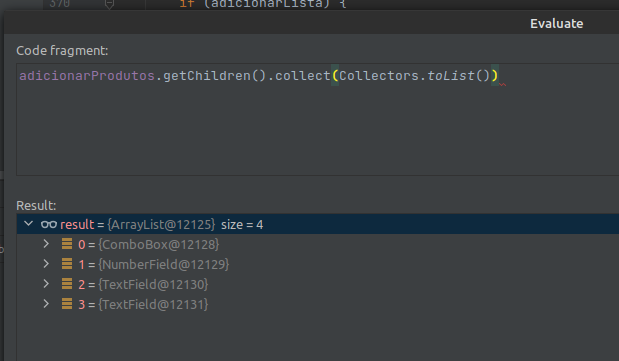Click list element icon of index 2
Screen dimensions: 619x361
67,284
